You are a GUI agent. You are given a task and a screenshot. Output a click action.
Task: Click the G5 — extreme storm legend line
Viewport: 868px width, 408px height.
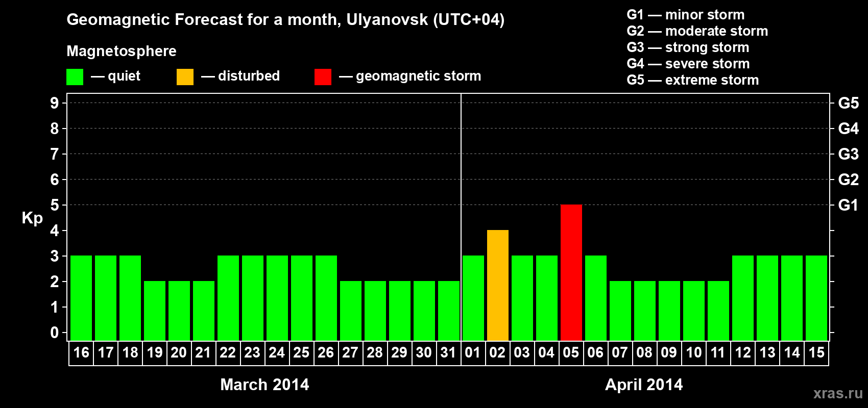point(693,80)
